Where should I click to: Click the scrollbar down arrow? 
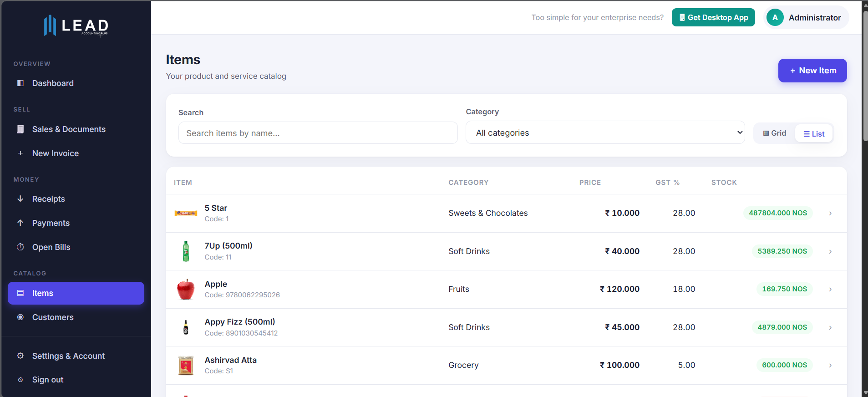coord(865,393)
